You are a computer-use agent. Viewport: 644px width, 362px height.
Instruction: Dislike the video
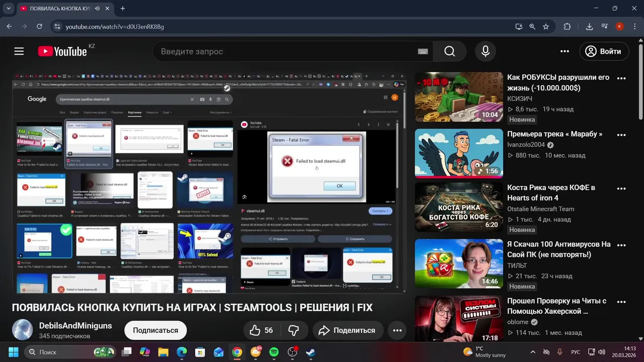tap(294, 330)
